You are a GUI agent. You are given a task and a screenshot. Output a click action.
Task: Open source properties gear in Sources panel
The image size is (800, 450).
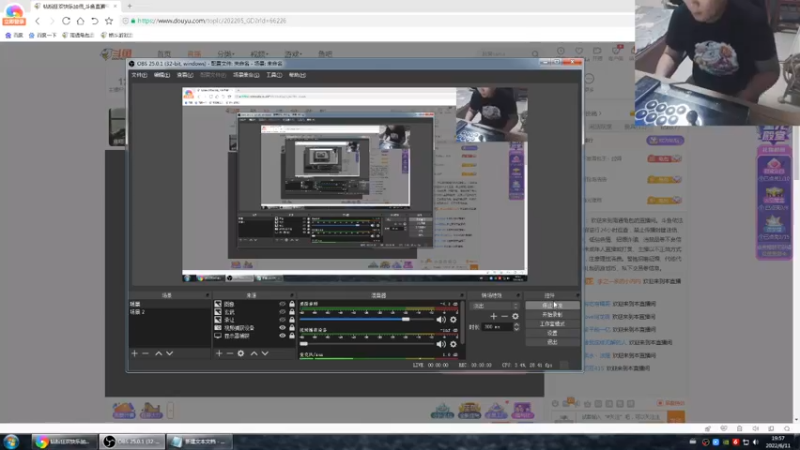click(x=241, y=353)
